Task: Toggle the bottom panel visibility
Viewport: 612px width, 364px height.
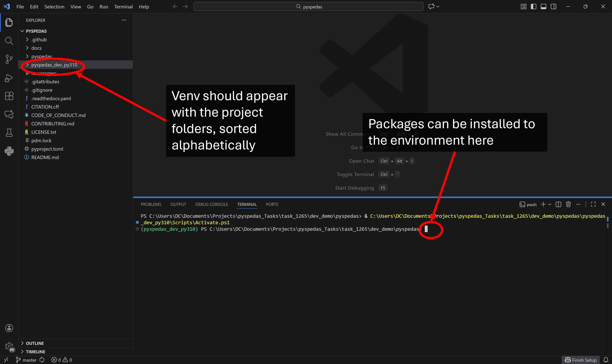Action: tap(544, 7)
